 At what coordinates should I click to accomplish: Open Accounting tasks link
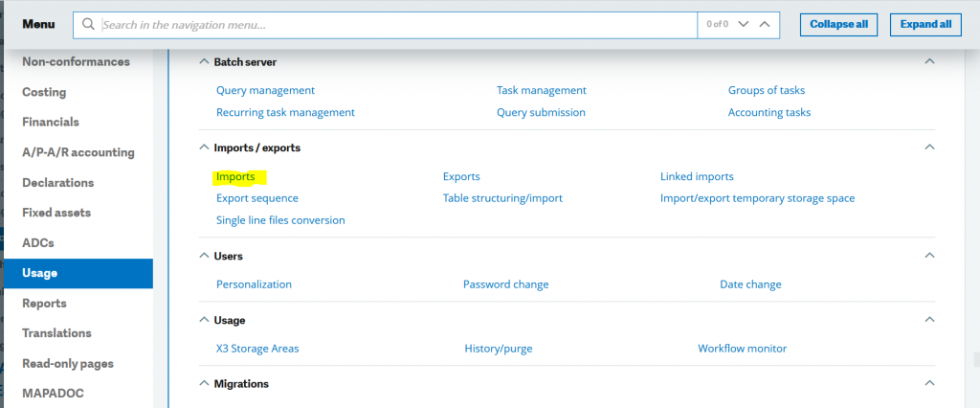769,113
